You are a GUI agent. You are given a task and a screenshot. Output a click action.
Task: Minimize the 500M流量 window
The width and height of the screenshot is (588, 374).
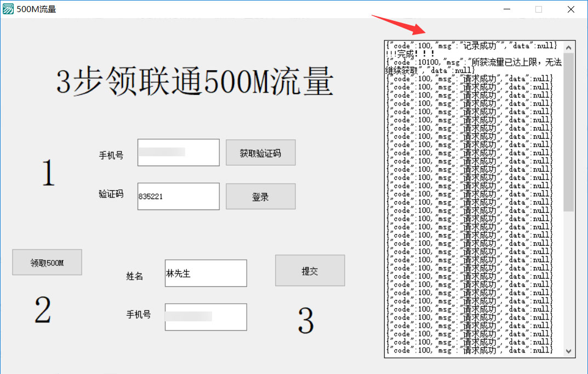tap(507, 9)
